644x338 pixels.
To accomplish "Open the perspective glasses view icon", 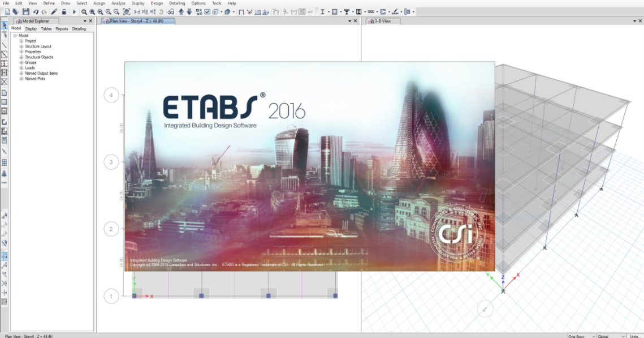I will 171,12.
